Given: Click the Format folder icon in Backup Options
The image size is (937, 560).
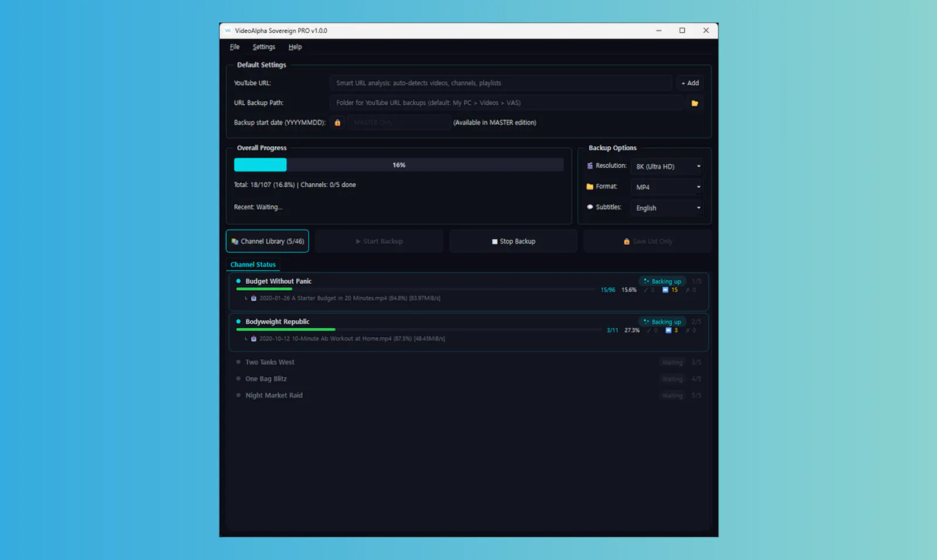Looking at the screenshot, I should (590, 187).
